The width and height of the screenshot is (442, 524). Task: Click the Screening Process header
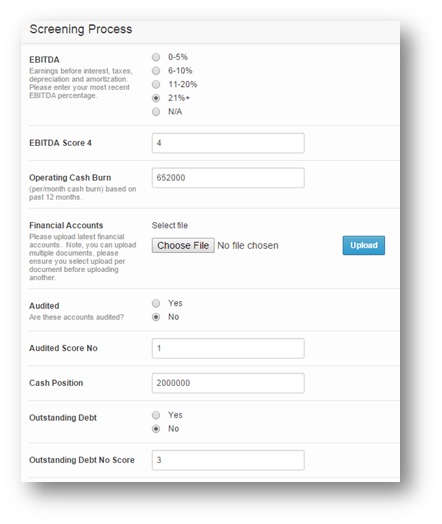coord(81,29)
